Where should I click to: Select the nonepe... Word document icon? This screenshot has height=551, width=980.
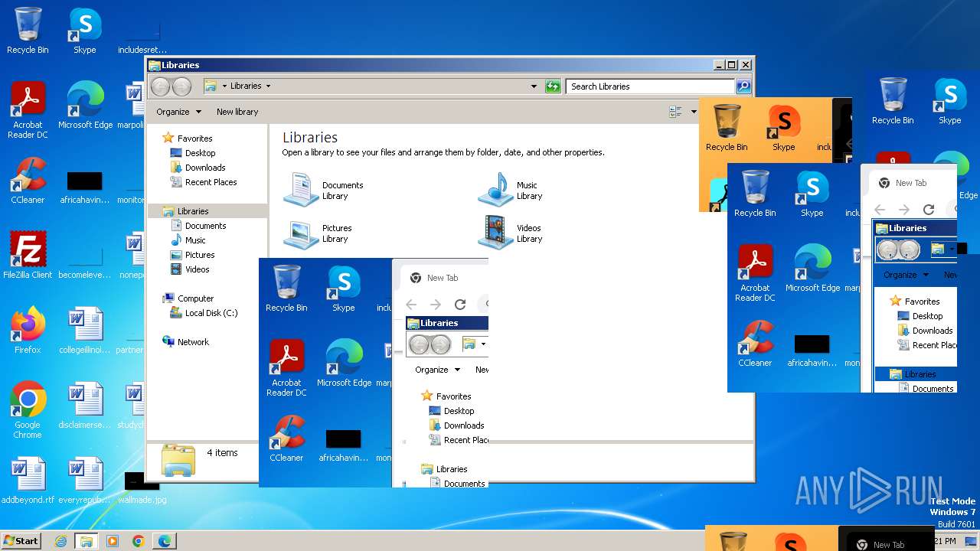133,255
